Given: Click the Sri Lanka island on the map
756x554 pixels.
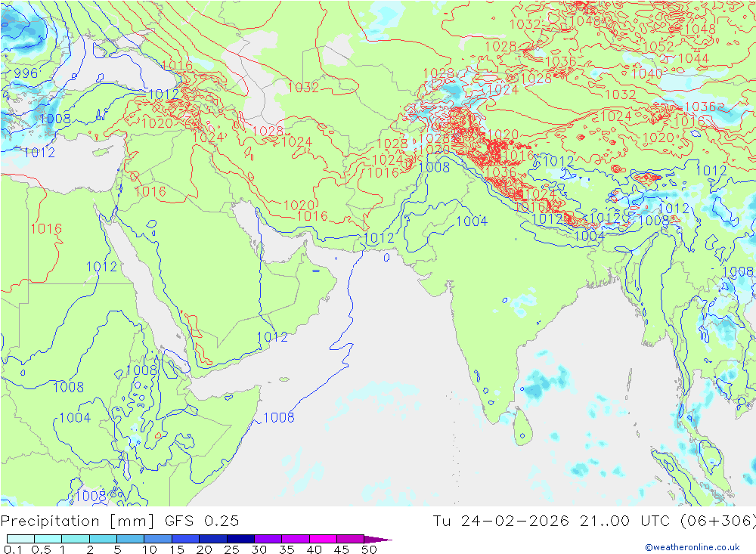Looking at the screenshot, I should click(523, 428).
